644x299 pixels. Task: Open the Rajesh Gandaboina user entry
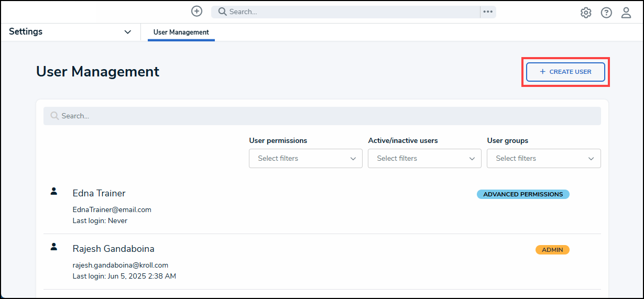322,262
